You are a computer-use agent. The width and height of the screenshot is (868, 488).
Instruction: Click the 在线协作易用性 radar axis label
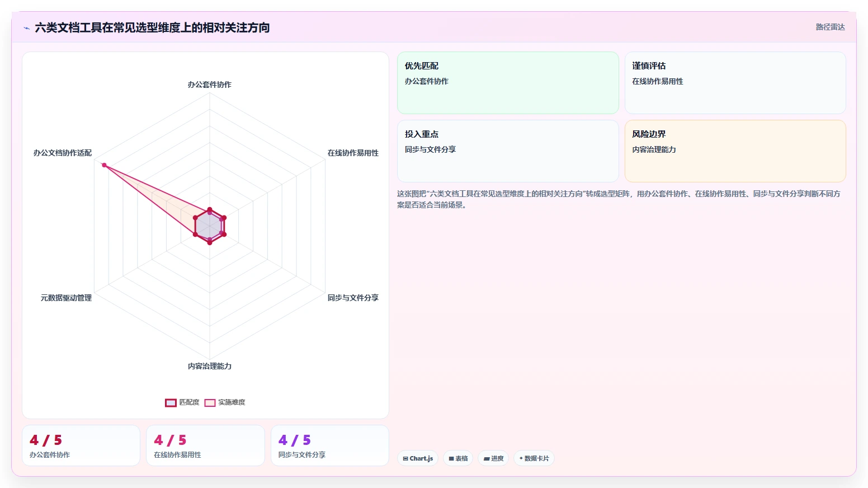tap(353, 153)
